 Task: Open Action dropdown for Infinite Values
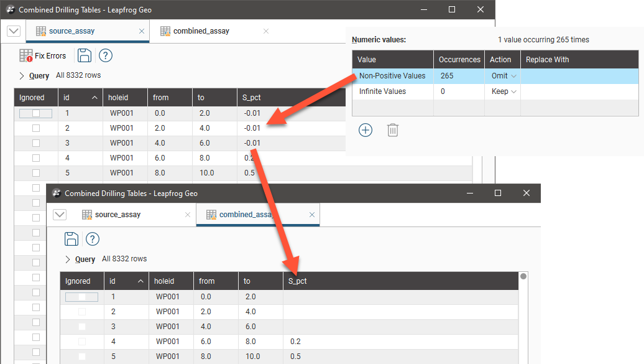click(x=513, y=91)
